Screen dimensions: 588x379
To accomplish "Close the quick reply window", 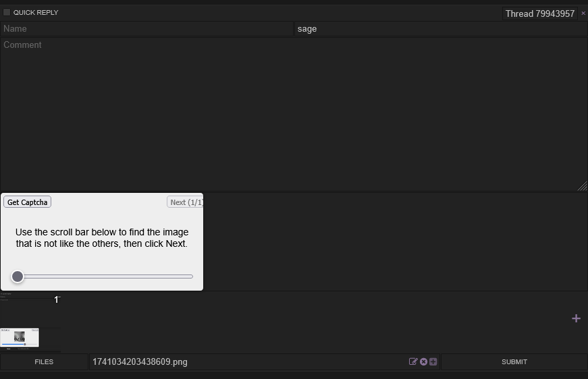I will [583, 13].
